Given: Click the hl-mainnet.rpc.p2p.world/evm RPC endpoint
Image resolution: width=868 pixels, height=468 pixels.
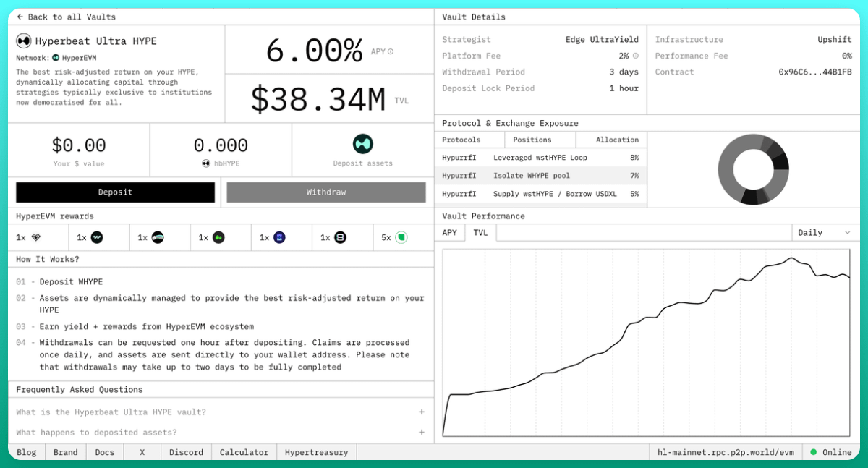Looking at the screenshot, I should tap(726, 452).
